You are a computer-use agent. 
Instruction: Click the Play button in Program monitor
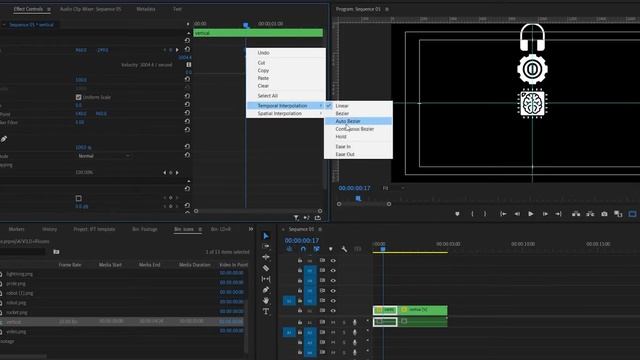[x=531, y=214]
